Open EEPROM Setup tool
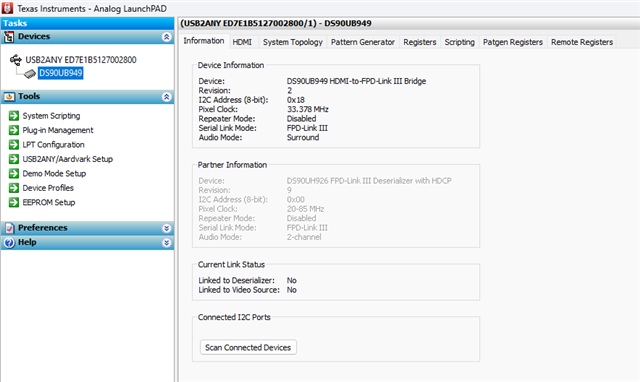 (49, 202)
